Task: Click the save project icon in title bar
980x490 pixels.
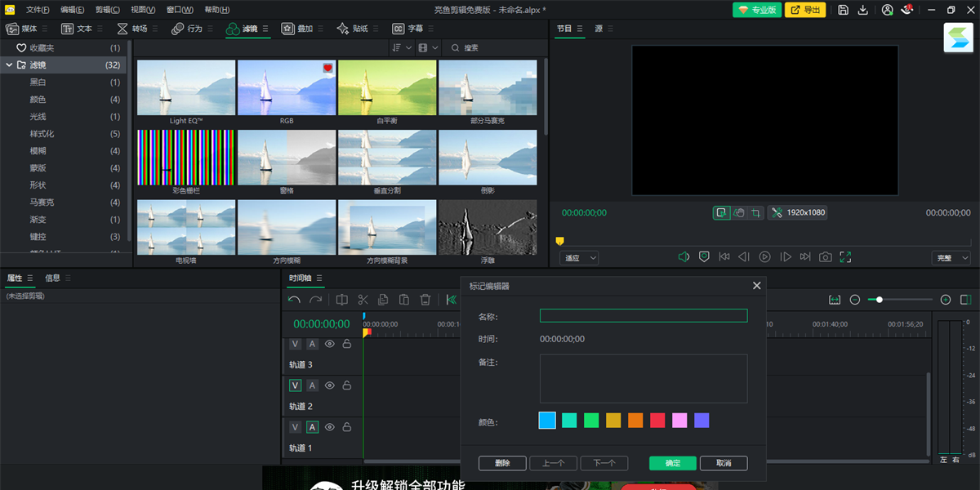Action: point(843,10)
